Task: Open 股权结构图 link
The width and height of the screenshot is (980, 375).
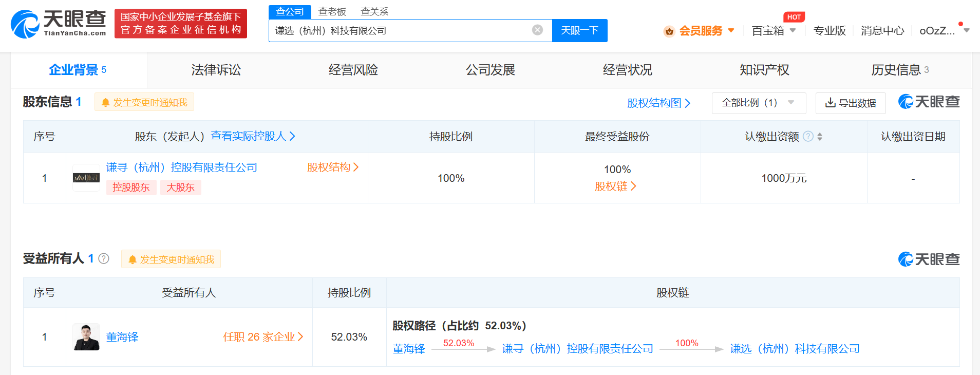Action: coord(659,103)
